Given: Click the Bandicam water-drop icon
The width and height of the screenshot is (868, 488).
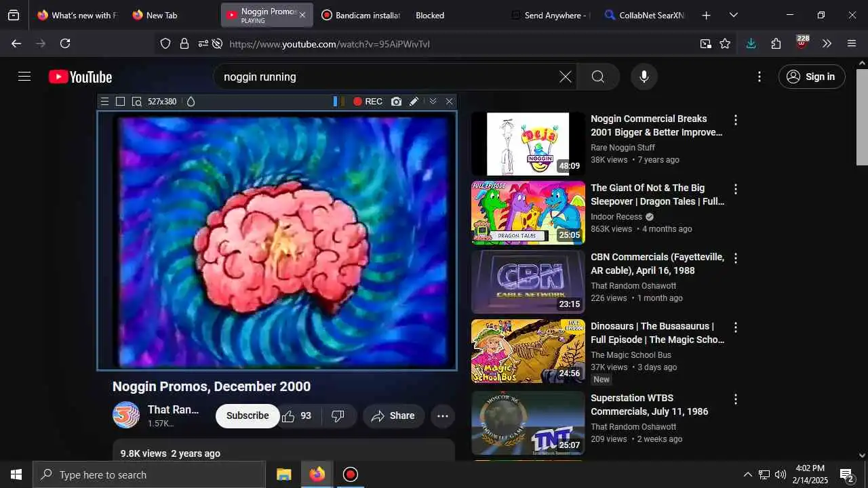Looking at the screenshot, I should (x=191, y=102).
